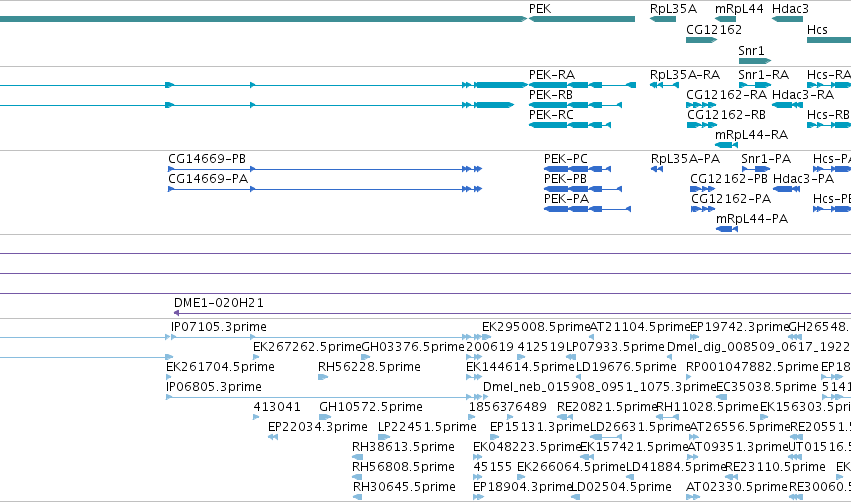Select the GH10572.5prime EST label
The width and height of the screenshot is (851, 502).
[x=371, y=407]
